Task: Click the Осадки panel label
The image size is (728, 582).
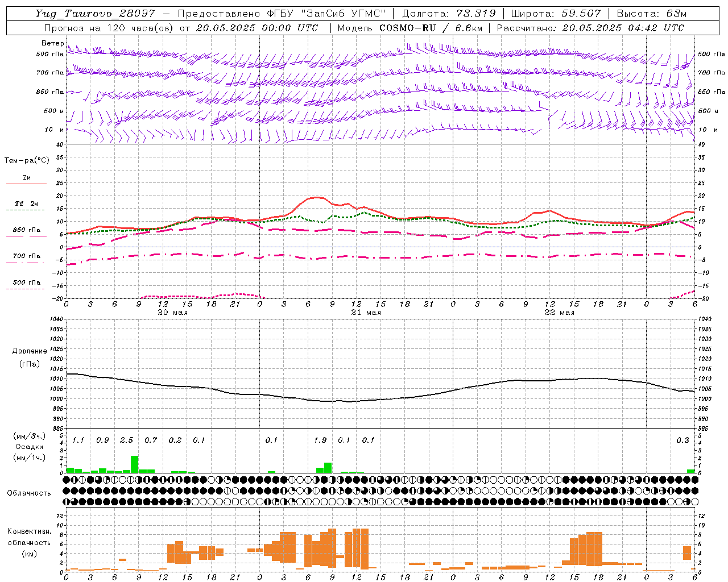Action: pos(29,447)
